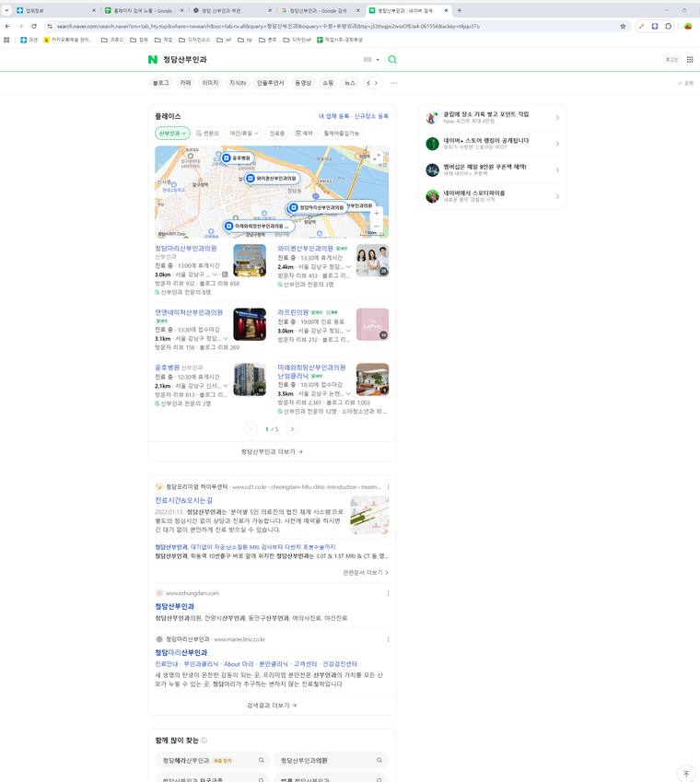Open the 연앤네이처산부인과의원 place listing
This screenshot has height=782, width=700.
point(189,312)
